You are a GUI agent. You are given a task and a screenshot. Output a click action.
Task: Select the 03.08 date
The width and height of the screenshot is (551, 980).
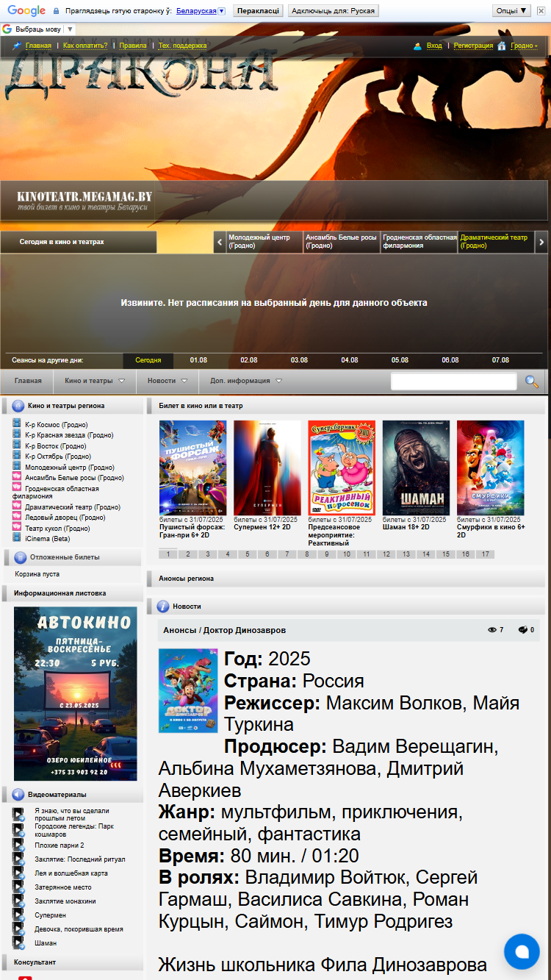(x=299, y=360)
